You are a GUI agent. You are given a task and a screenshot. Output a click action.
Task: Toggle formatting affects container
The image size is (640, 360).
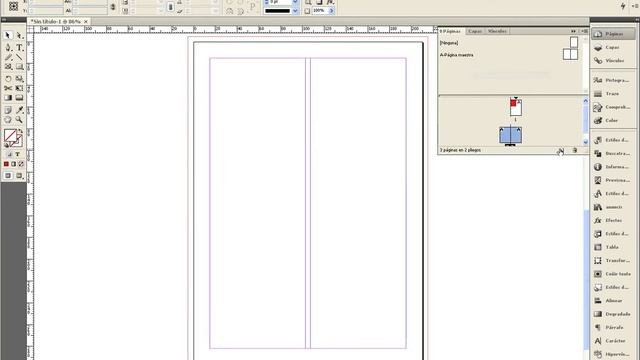[9, 155]
